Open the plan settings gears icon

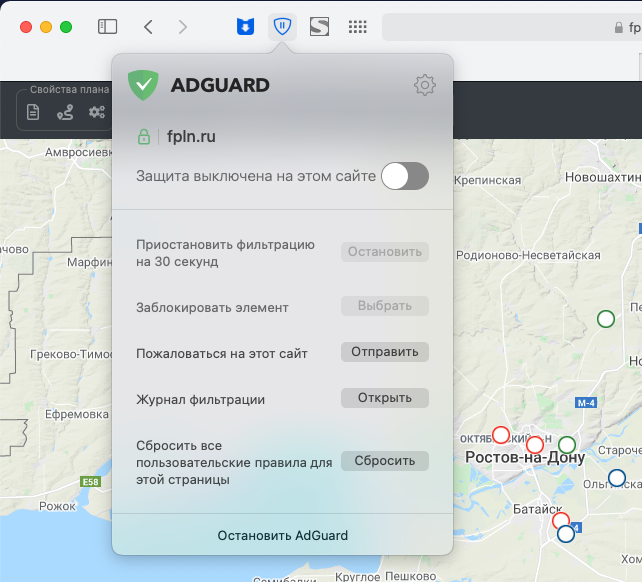point(97,112)
